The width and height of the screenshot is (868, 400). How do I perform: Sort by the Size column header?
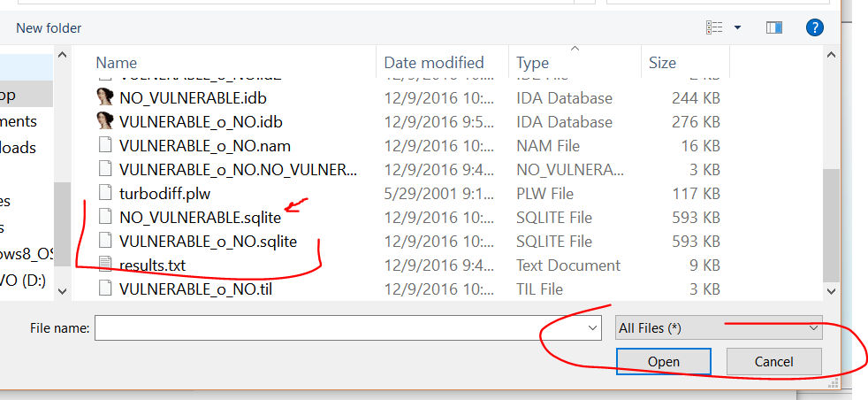pos(662,63)
